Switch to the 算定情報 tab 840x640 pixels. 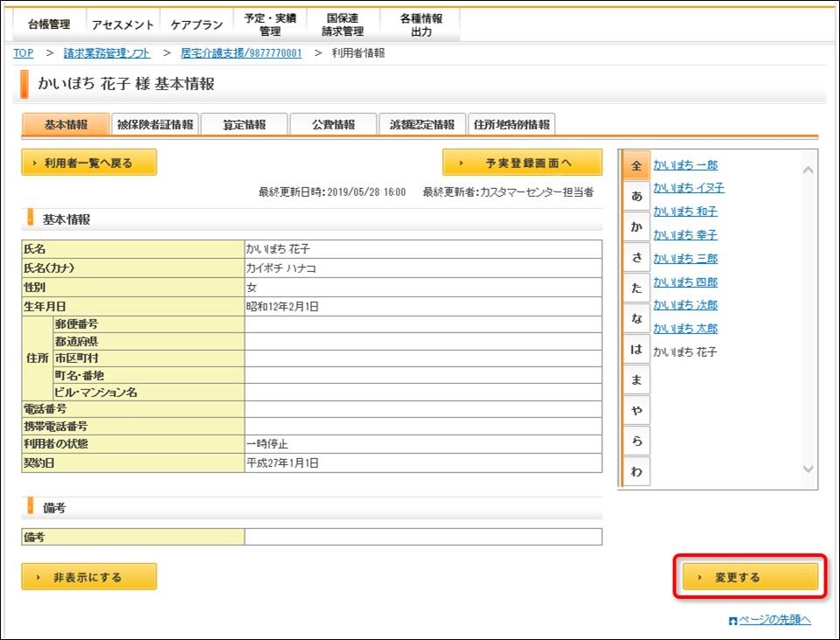coord(244,124)
